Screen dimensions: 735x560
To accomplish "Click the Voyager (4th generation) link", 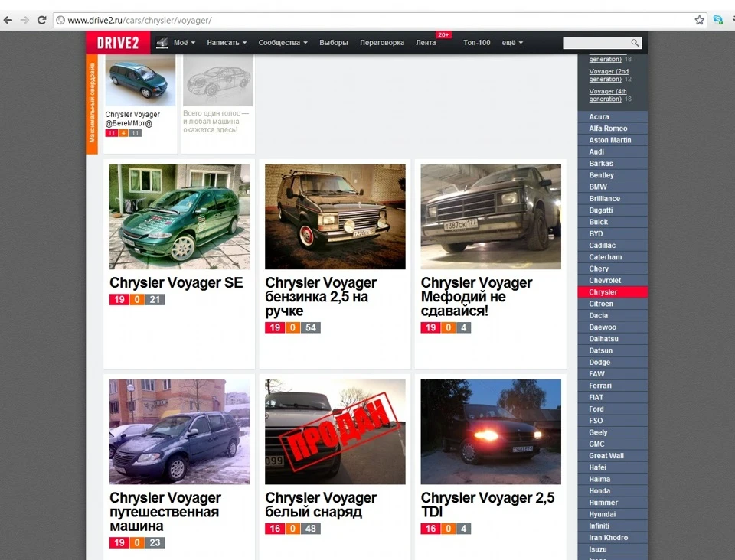I will 608,95.
